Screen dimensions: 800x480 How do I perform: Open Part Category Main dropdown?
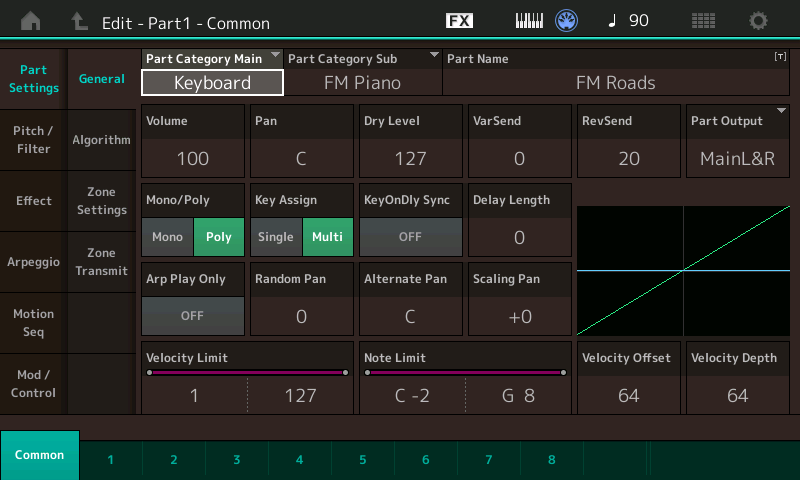[x=212, y=82]
